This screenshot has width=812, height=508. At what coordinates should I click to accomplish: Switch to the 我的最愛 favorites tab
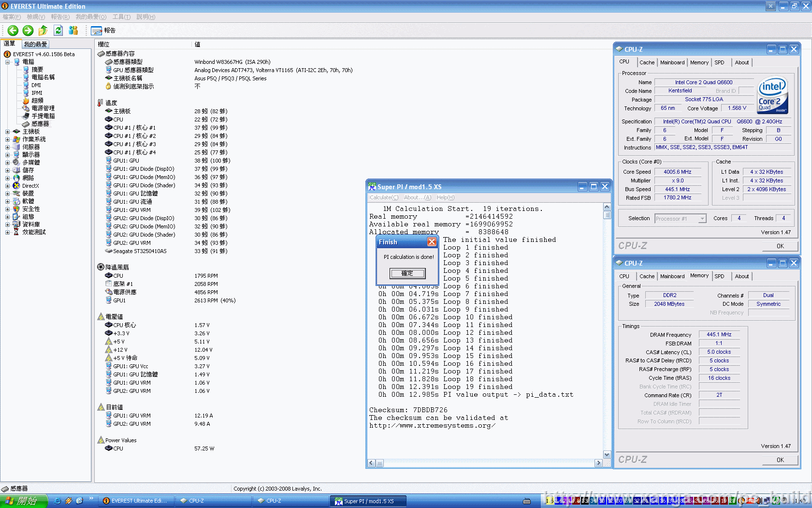[35, 44]
